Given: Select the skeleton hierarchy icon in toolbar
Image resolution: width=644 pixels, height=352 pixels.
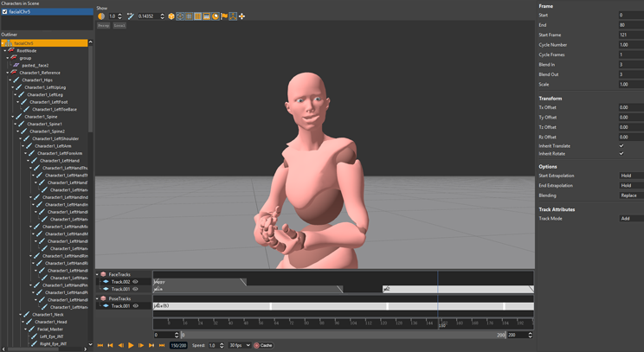Looking at the screenshot, I should click(x=233, y=16).
